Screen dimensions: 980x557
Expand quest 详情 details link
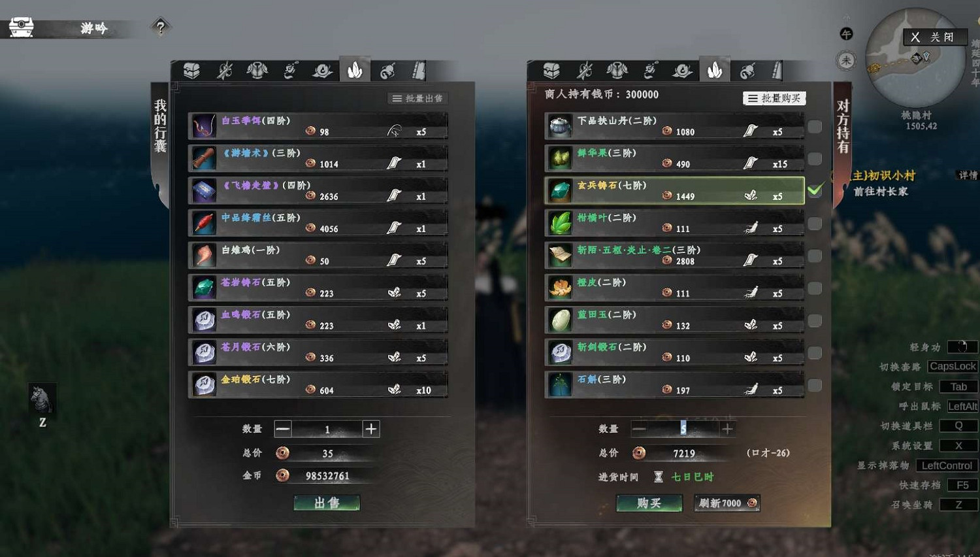pos(968,175)
